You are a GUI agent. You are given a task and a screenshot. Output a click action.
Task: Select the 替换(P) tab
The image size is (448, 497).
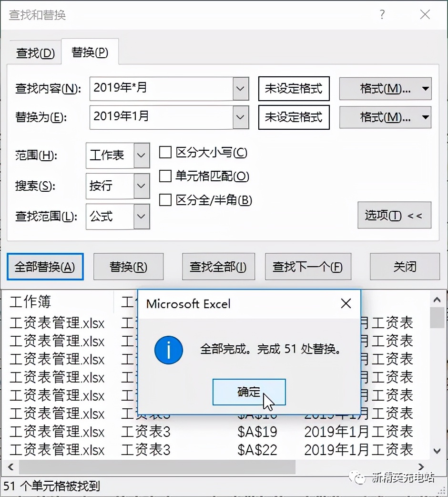point(89,53)
